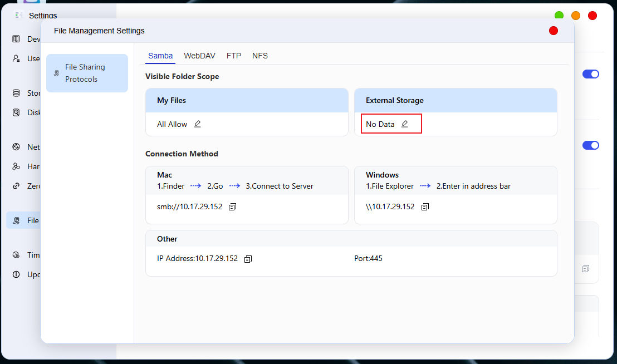Go to the NFS tab

point(260,56)
